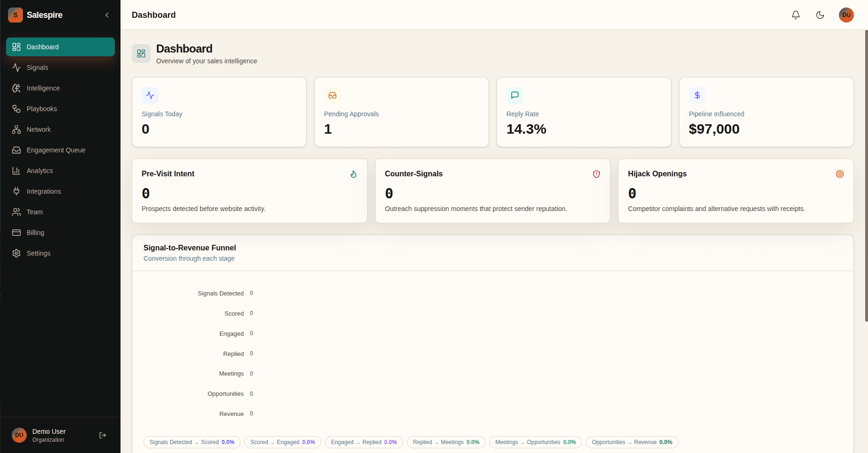The image size is (868, 453).
Task: Click the Counter-Signals shield alert icon
Action: pos(596,174)
